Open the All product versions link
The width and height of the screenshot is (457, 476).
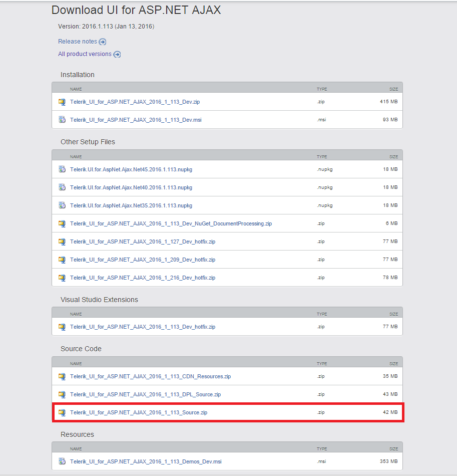(x=85, y=54)
